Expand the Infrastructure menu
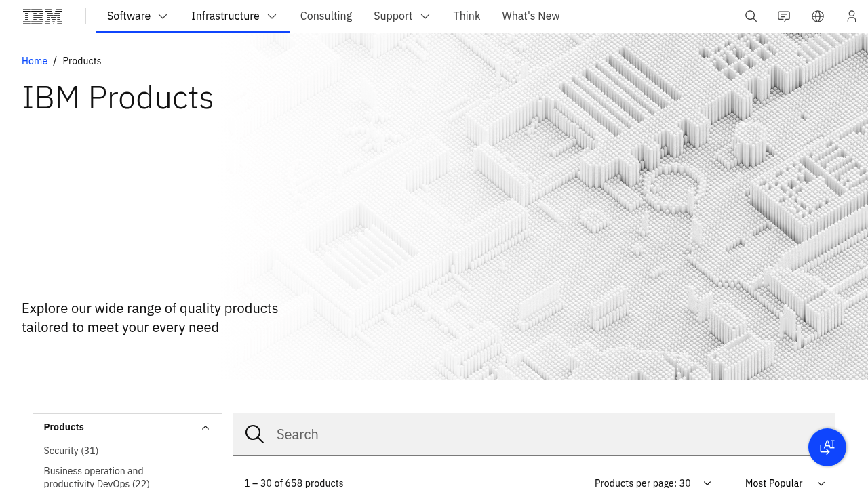This screenshot has width=868, height=488. [x=234, y=16]
